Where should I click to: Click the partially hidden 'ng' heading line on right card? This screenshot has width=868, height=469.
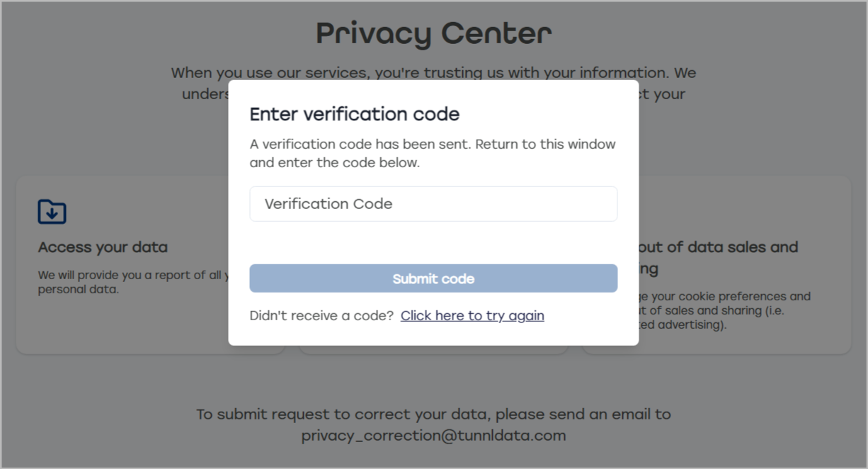(649, 269)
